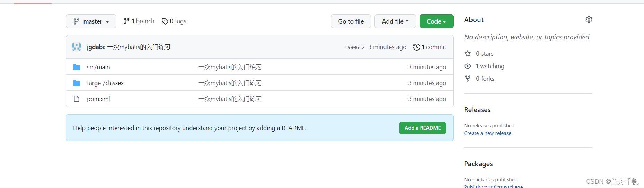The image size is (644, 188).
Task: Click the Go to file button
Action: [x=351, y=21]
